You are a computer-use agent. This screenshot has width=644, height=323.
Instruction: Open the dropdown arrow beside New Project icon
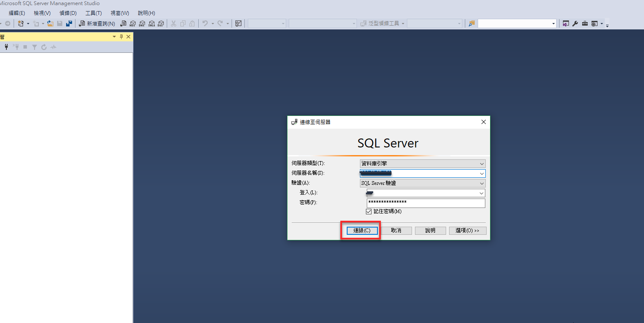tap(28, 23)
